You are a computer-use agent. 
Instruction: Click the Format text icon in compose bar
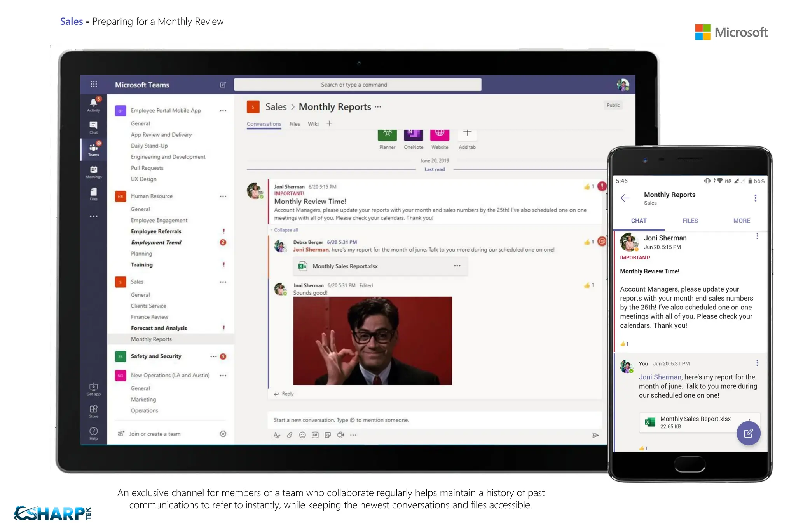pos(277,435)
